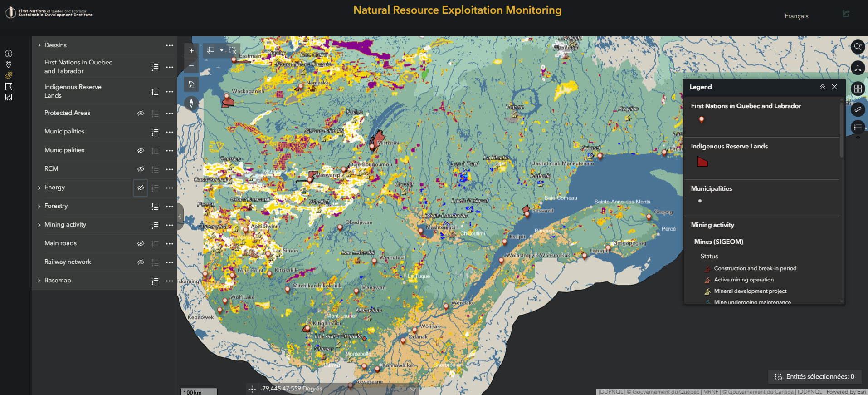Open the select tool dropdown arrow
The height and width of the screenshot is (395, 868).
click(222, 50)
